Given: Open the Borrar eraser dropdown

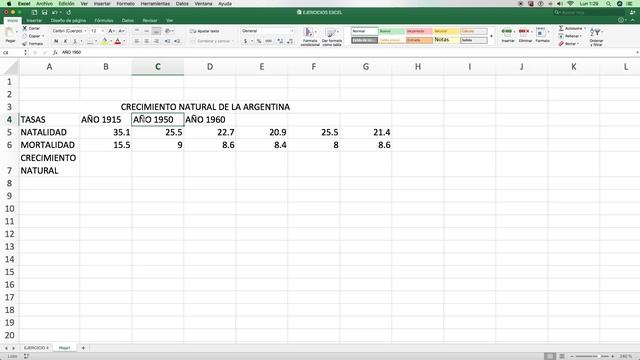Looking at the screenshot, I should point(569,43).
